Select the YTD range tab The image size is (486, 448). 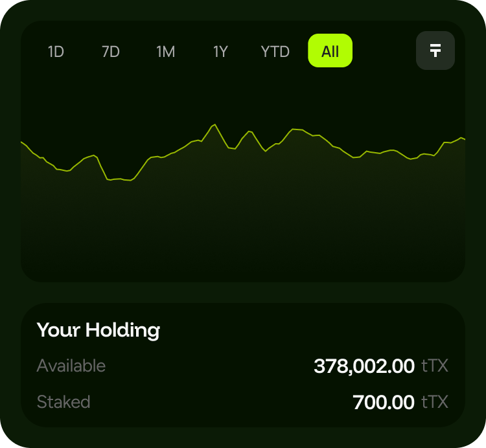(275, 52)
